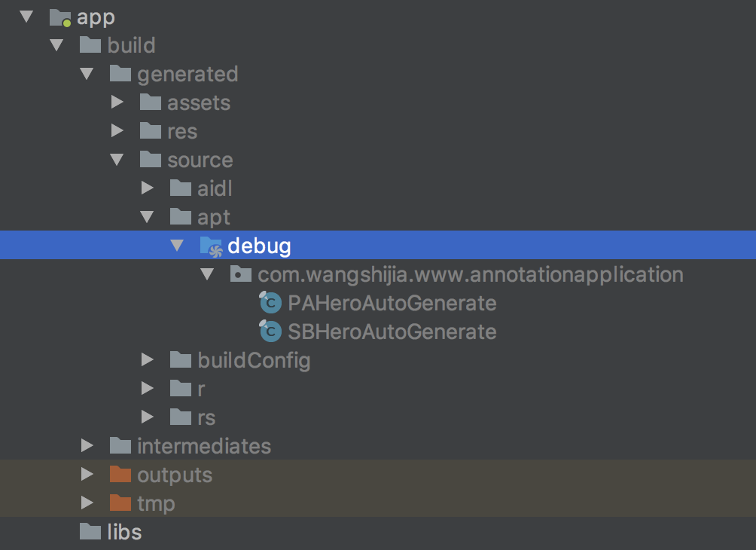Expand the intermediates folder arrow
Image resolution: width=756 pixels, height=550 pixels.
pyautogui.click(x=87, y=446)
